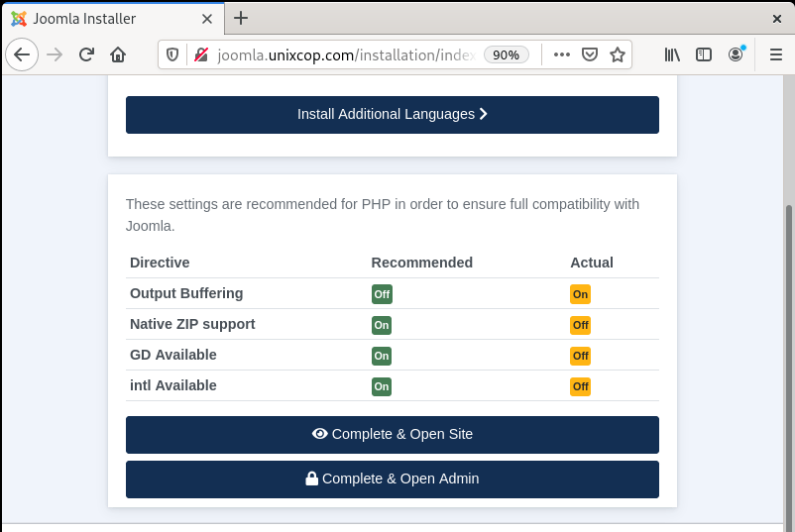Reload the current page
The width and height of the screenshot is (795, 532).
point(86,54)
